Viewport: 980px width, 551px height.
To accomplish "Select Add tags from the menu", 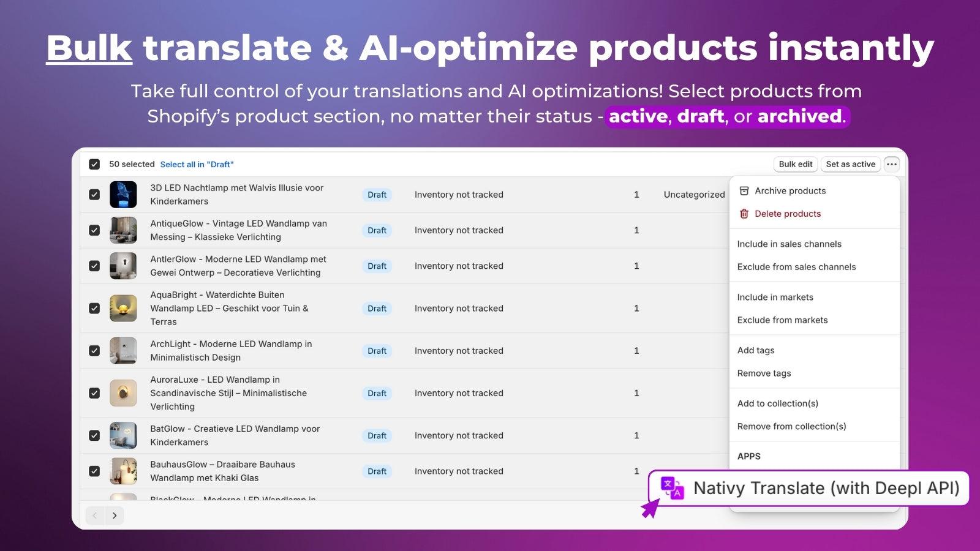I will 756,350.
